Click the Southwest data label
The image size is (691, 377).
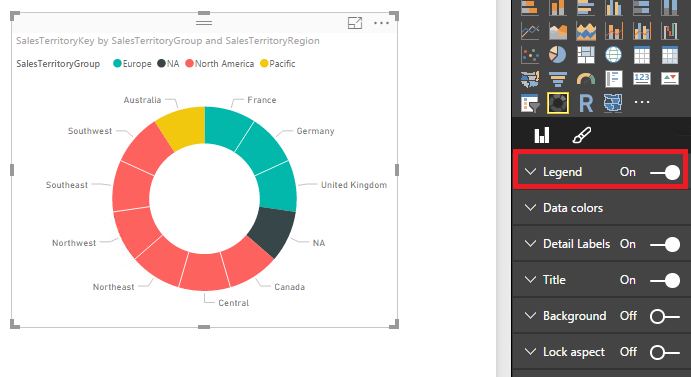pos(90,131)
